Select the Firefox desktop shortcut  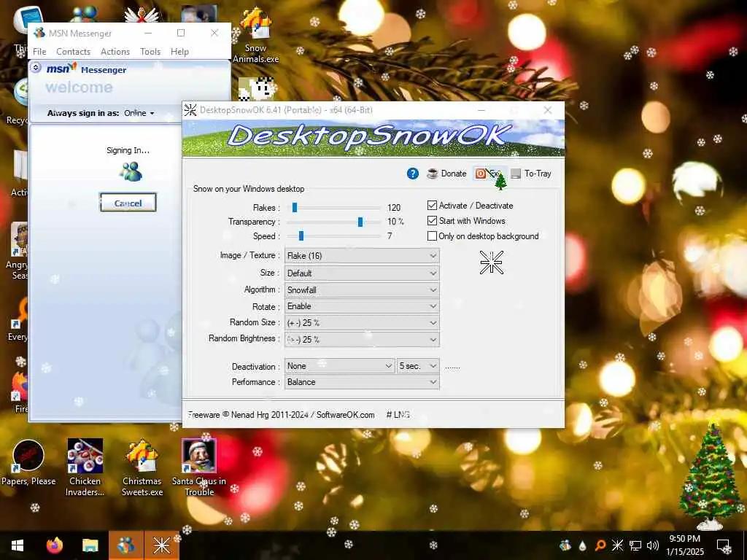(19, 393)
